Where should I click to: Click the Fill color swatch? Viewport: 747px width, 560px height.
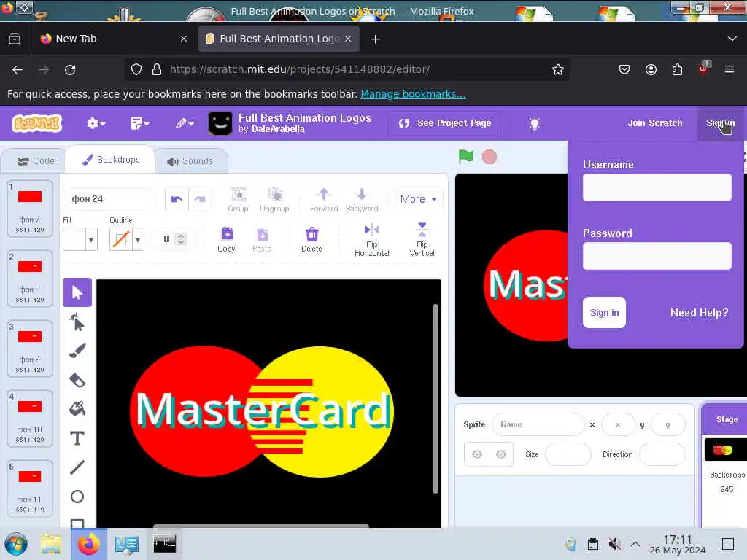[74, 239]
